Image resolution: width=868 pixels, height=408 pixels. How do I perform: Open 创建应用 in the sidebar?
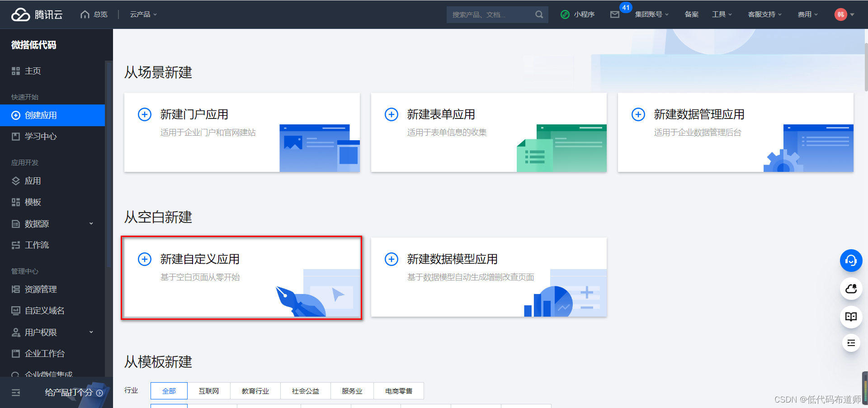tap(52, 115)
